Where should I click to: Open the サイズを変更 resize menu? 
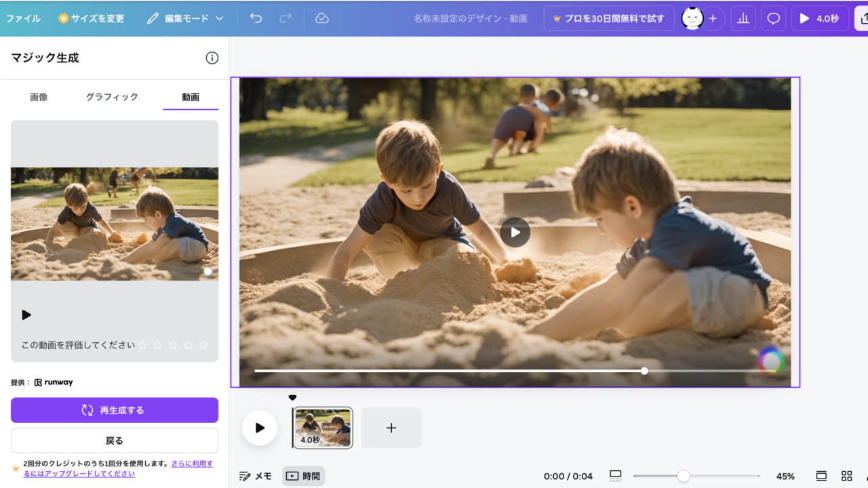click(x=92, y=18)
